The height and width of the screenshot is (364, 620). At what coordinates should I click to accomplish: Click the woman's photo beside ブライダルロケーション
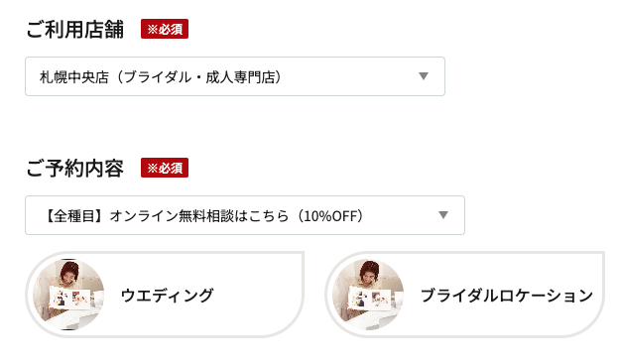point(368,295)
